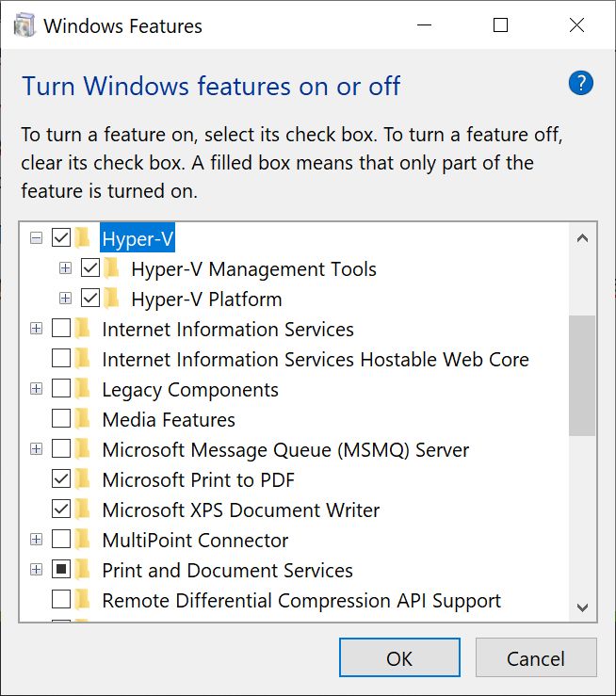Uncheck the Hyper-V checkbox

pyautogui.click(x=61, y=237)
